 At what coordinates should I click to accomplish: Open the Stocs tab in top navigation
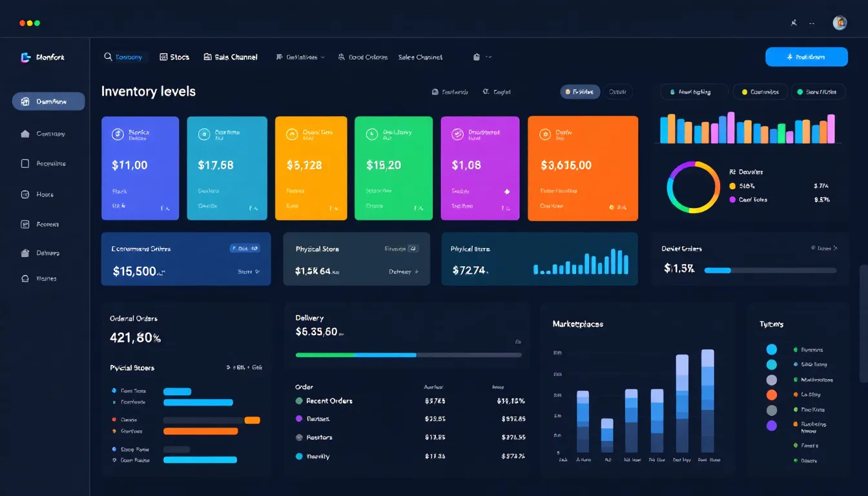point(174,57)
